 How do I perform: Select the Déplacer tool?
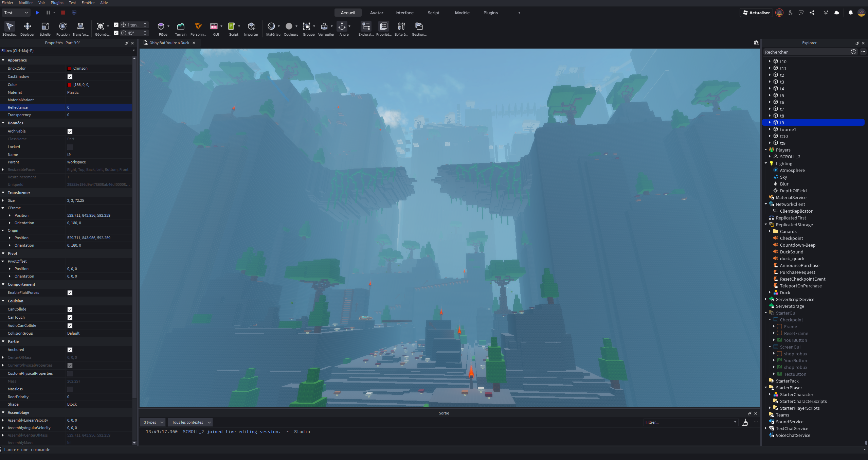tap(28, 29)
